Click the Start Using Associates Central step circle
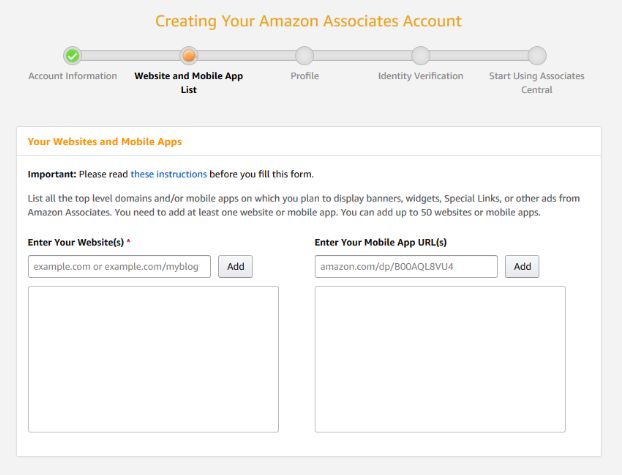The image size is (622, 475). coord(536,55)
